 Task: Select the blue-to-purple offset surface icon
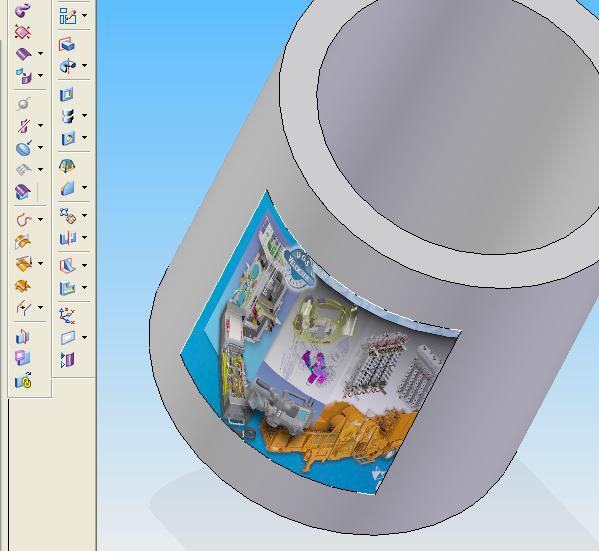[24, 76]
